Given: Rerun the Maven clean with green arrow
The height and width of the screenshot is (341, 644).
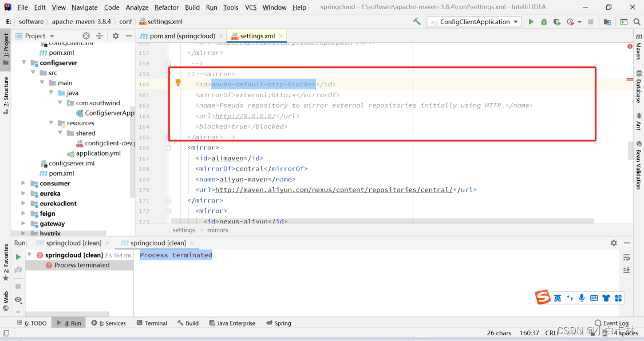Looking at the screenshot, I should [18, 257].
